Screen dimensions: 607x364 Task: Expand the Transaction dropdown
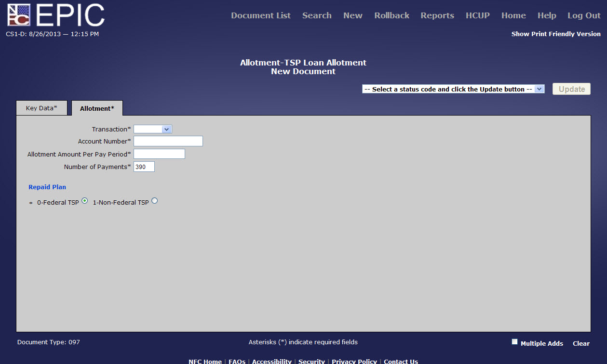click(152, 129)
